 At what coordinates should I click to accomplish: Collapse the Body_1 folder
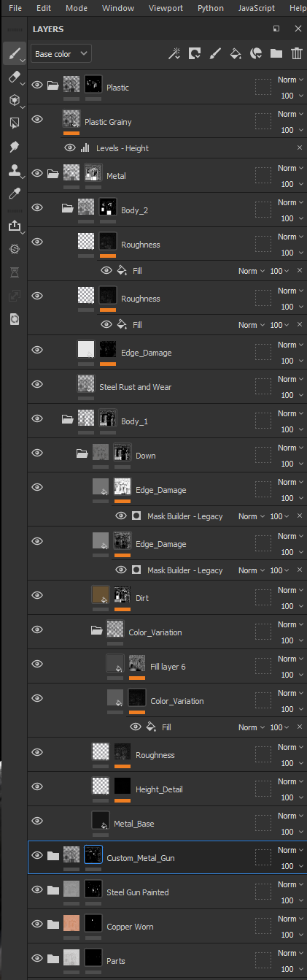pos(67,421)
